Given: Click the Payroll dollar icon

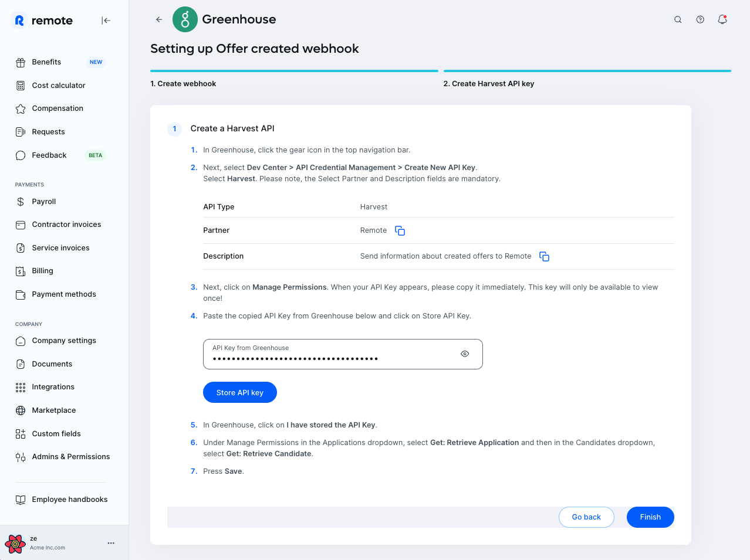Looking at the screenshot, I should [x=21, y=202].
